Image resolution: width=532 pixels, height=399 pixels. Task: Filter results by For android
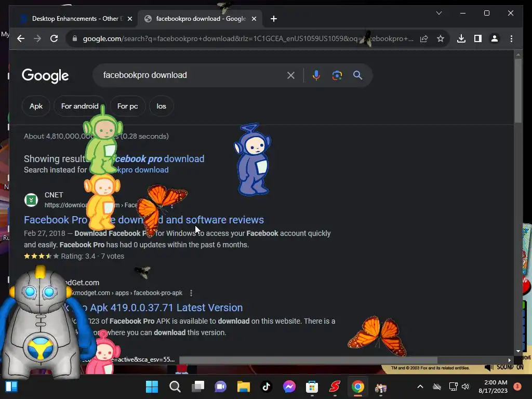79,106
